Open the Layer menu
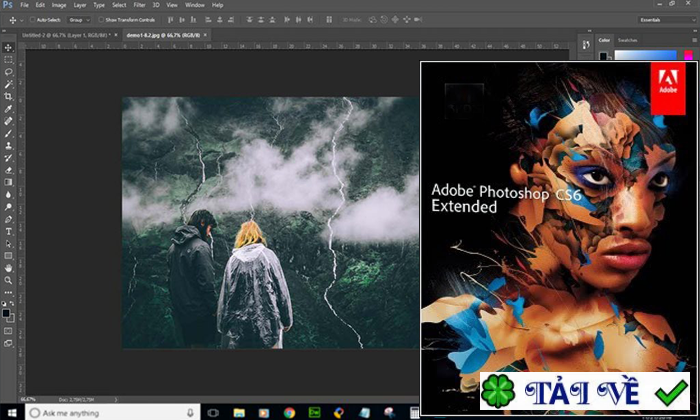Image resolution: width=700 pixels, height=420 pixels. [80, 5]
